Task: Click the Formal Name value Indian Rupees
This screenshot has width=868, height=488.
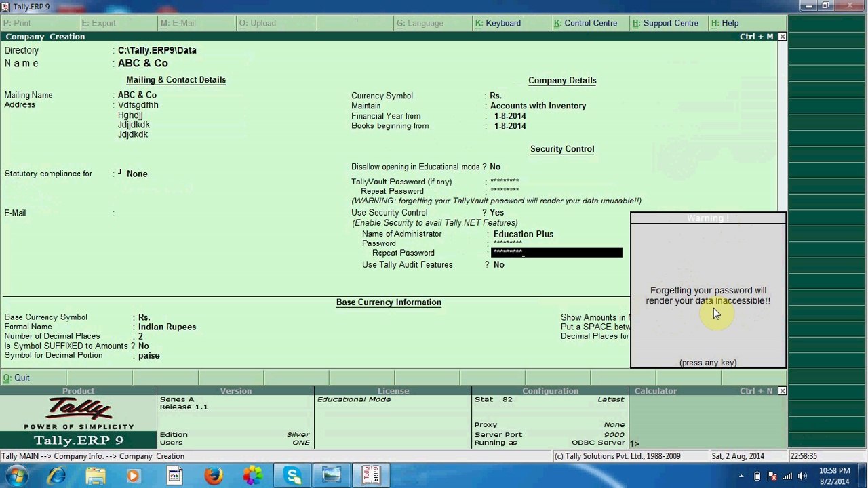Action: pyautogui.click(x=167, y=327)
